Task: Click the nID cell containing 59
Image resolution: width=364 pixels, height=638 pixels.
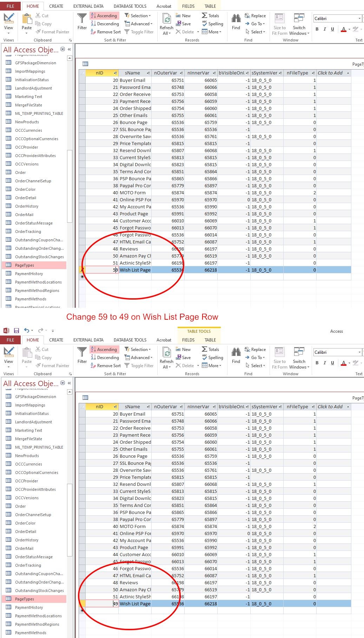Action: [102, 270]
